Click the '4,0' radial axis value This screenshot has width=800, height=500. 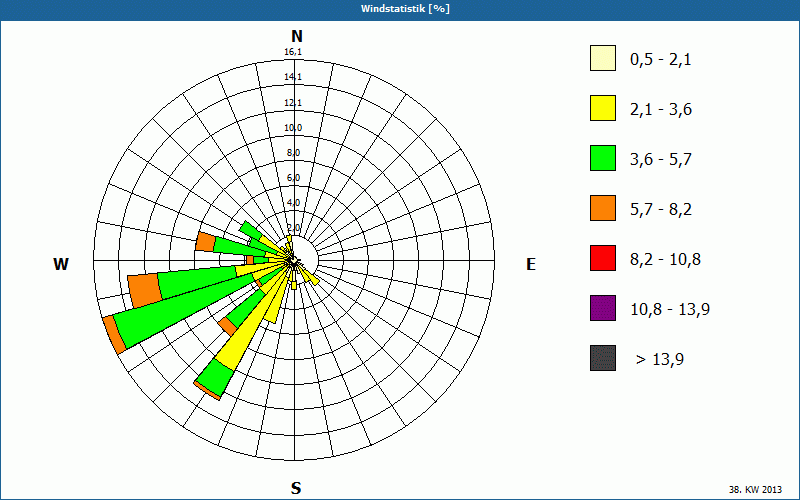click(293, 203)
